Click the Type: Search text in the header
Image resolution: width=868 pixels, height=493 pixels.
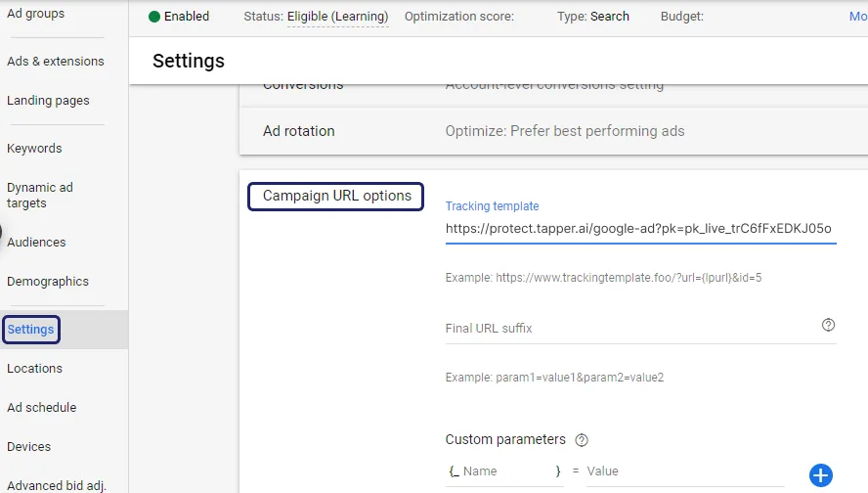(x=593, y=17)
